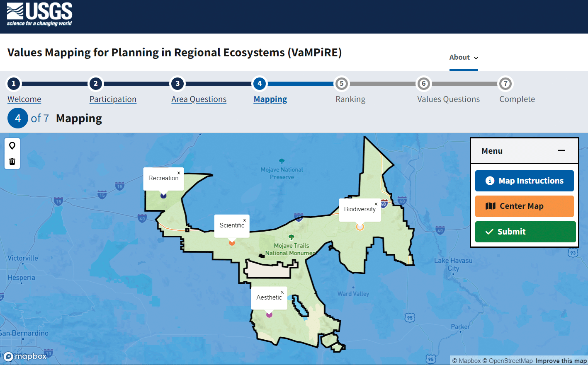Expand the About dropdown
This screenshot has width=588, height=365.
tap(463, 58)
